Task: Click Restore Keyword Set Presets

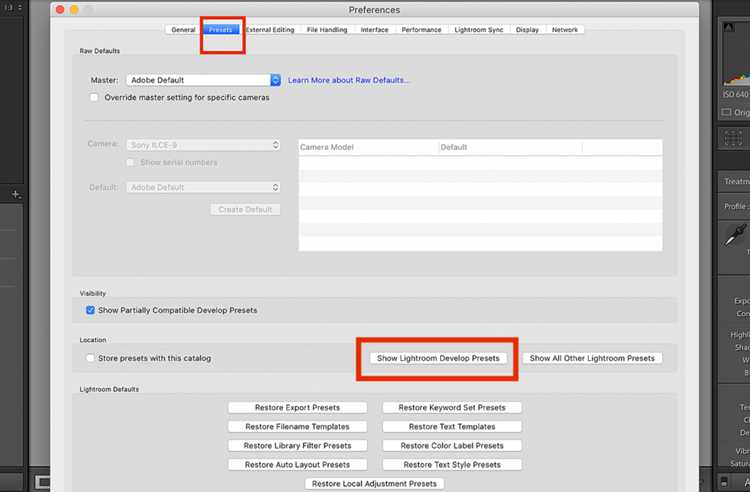Action: pyautogui.click(x=452, y=407)
